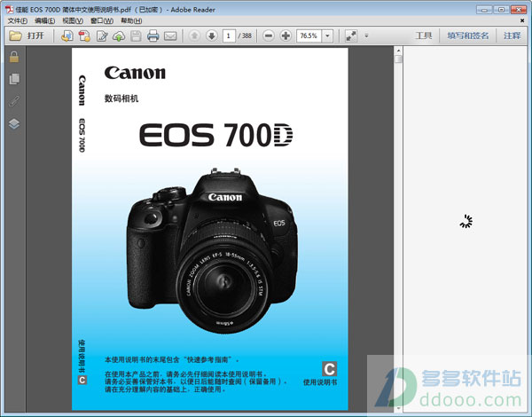Close the document with menu bar X
Screen dimensions: 532x417
pos(522,20)
